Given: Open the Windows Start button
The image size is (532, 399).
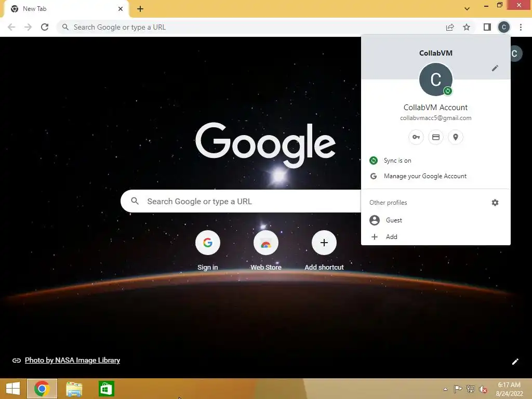Looking at the screenshot, I should [x=13, y=389].
